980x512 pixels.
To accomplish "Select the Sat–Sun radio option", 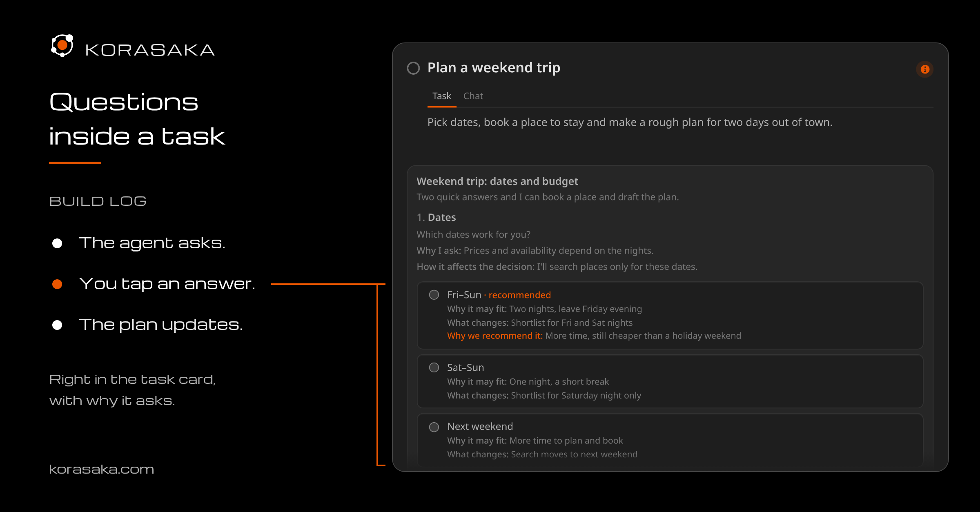I will click(434, 367).
